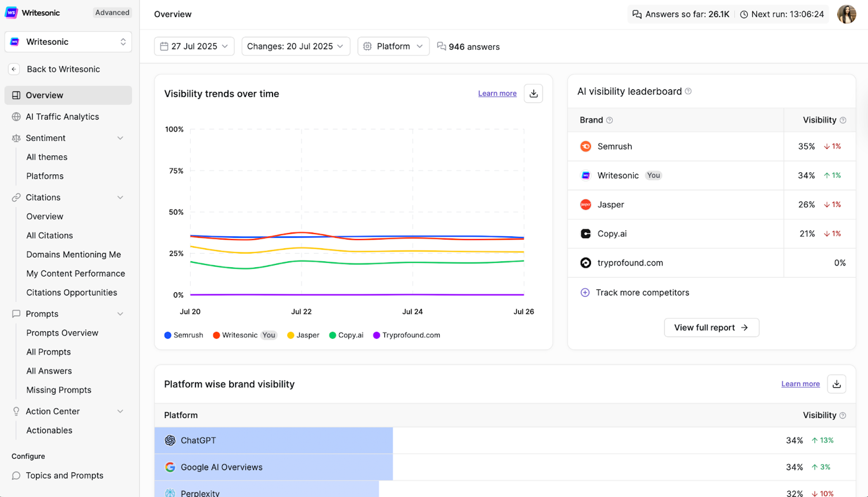Click the tryprofound.com logo in leaderboard
This screenshot has height=497, width=868.
[x=585, y=263]
